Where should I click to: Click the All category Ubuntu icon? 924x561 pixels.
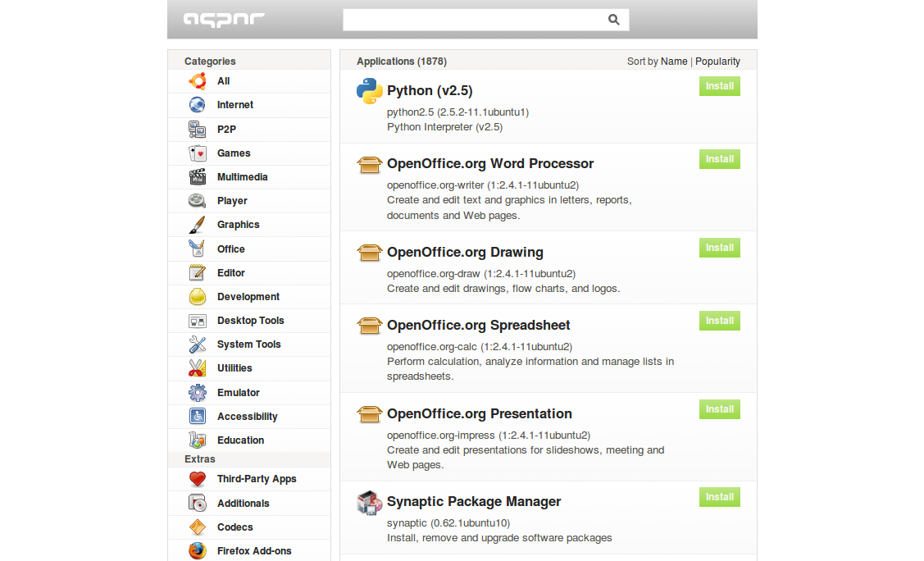(198, 81)
